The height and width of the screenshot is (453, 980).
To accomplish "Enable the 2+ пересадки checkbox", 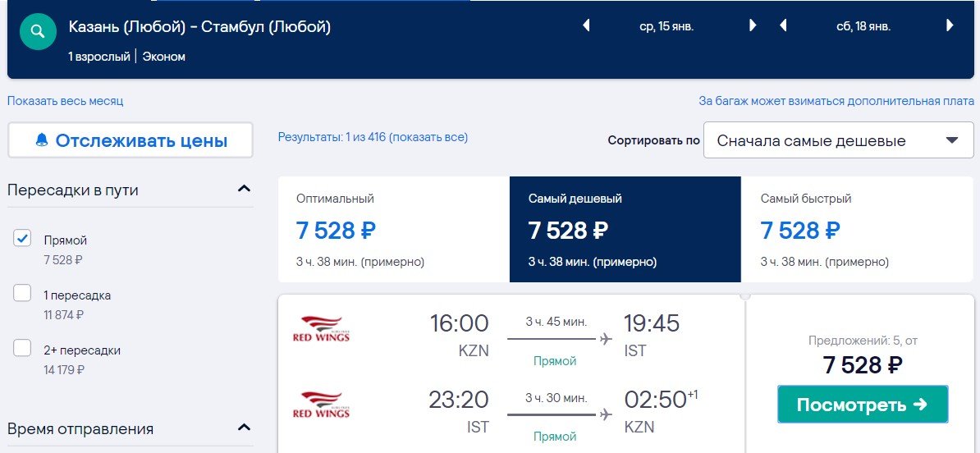I will (x=22, y=349).
